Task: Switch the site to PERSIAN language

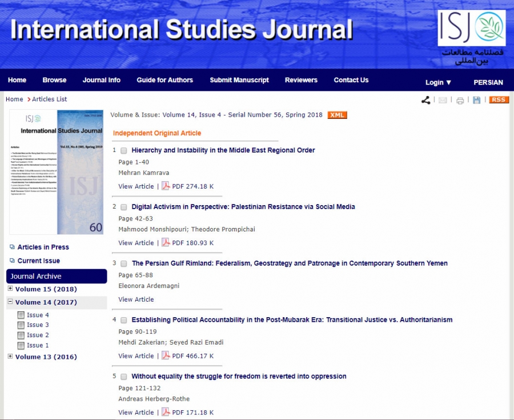Action: pos(488,82)
